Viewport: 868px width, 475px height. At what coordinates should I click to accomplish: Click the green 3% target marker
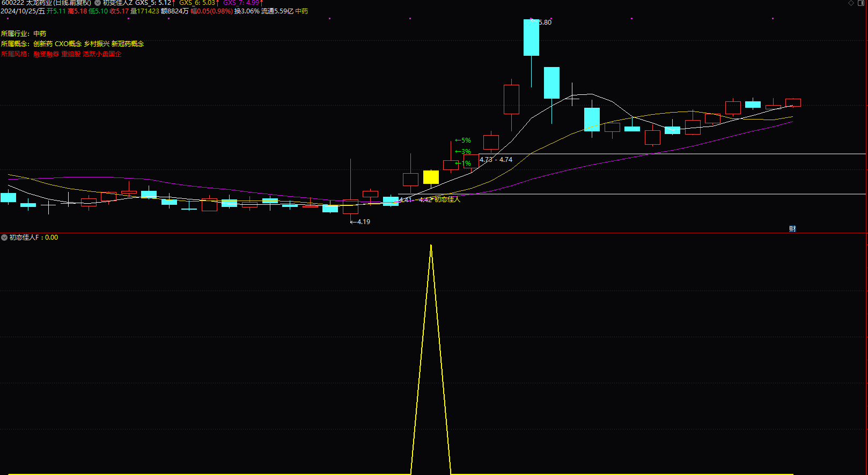click(463, 152)
